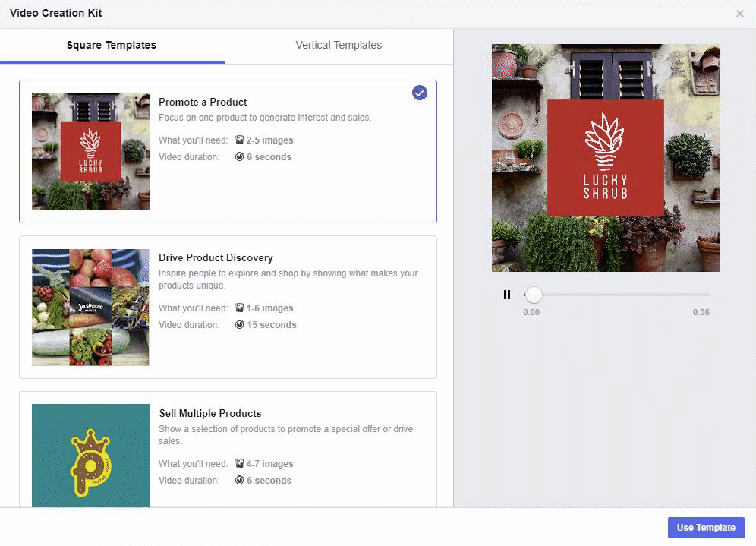Click the 0:06 total duration label
756x546 pixels.
pos(701,313)
